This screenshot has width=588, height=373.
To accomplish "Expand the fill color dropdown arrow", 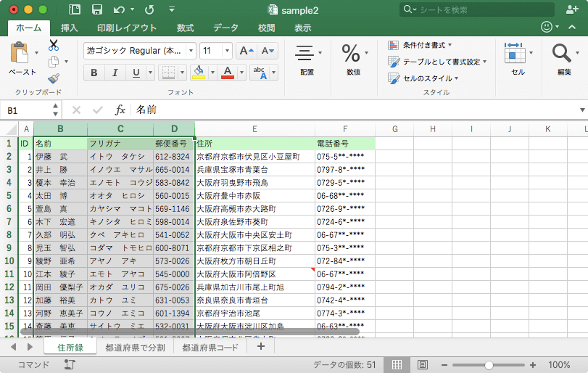I will coord(212,73).
